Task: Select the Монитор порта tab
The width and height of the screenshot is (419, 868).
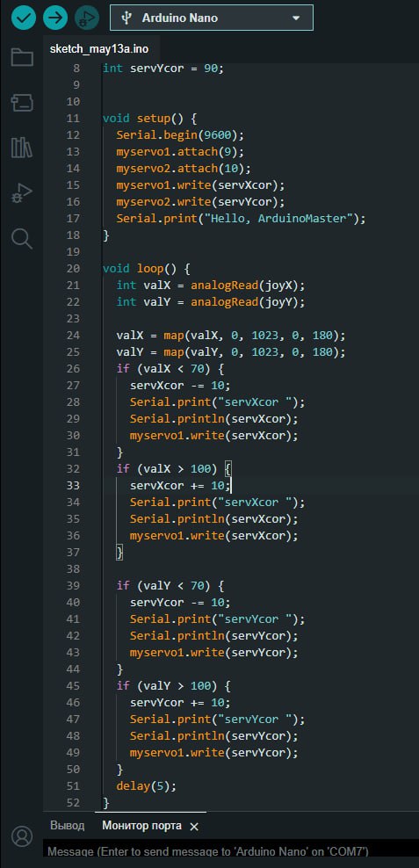Action: (x=141, y=826)
